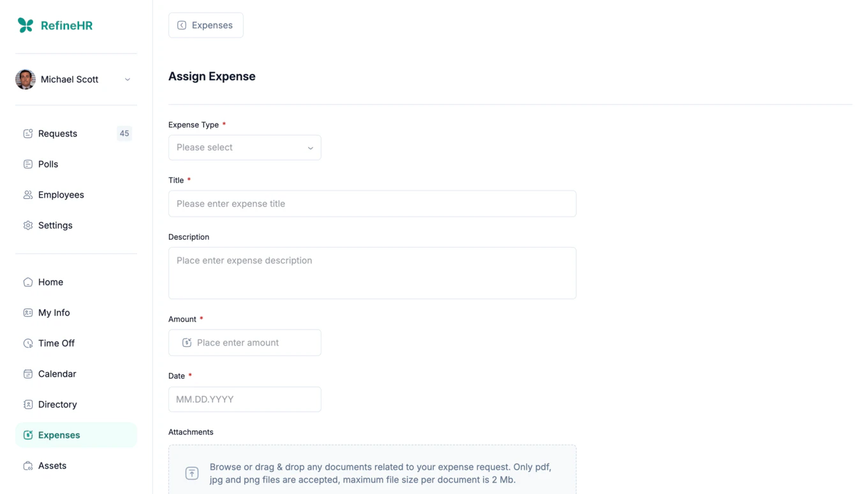Click the Employees icon

coord(28,194)
